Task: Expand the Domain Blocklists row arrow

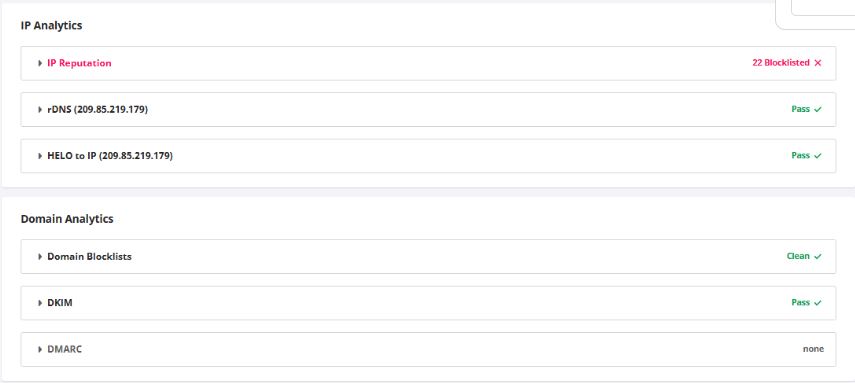Action: point(40,256)
